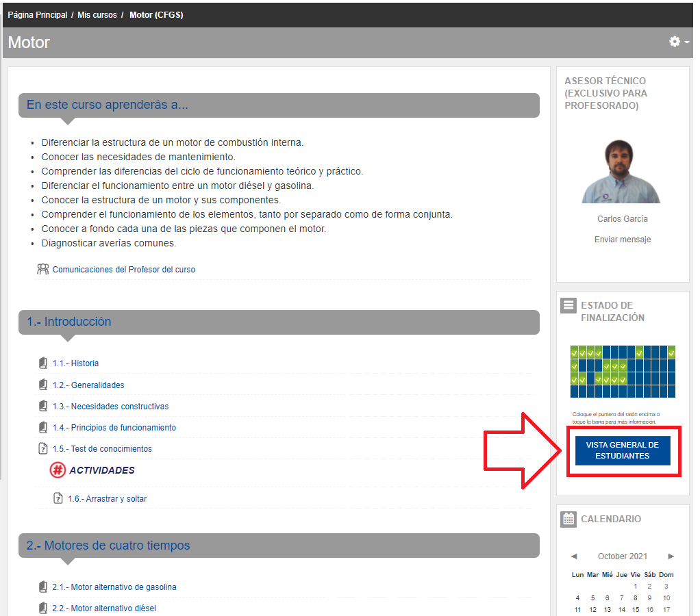Go to previous month in calendar
This screenshot has width=700, height=616.
(574, 556)
